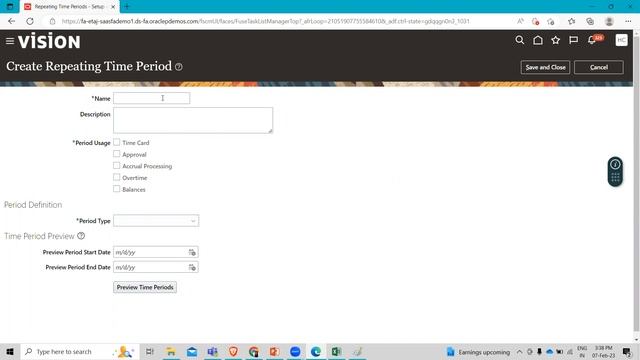640x360 pixels.
Task: Check the Approval checkbox
Action: pos(117,154)
